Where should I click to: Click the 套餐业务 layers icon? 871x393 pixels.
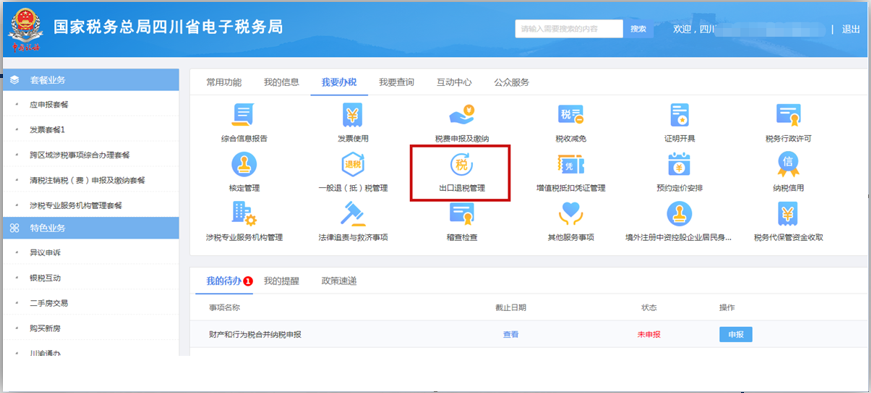[14, 80]
